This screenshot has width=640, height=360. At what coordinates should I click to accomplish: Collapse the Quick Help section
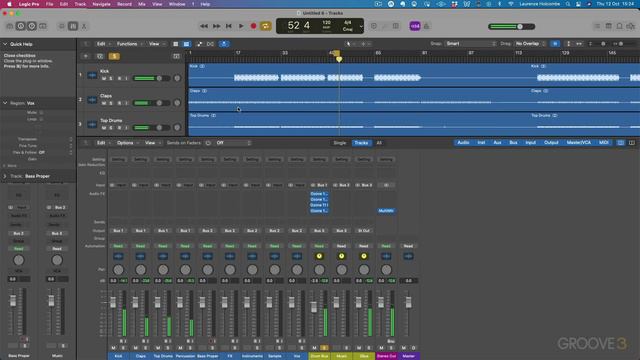tap(5, 44)
